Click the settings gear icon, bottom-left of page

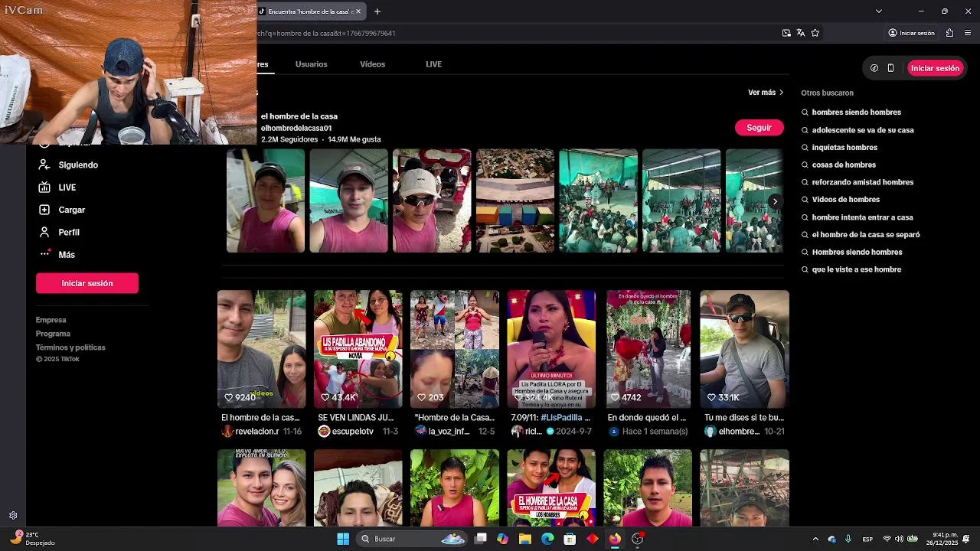point(13,516)
